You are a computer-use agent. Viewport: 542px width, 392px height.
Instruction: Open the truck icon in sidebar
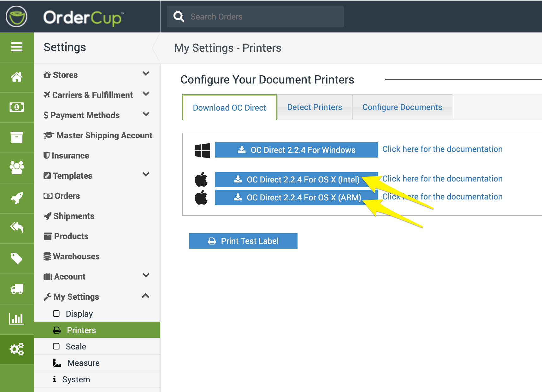point(17,289)
